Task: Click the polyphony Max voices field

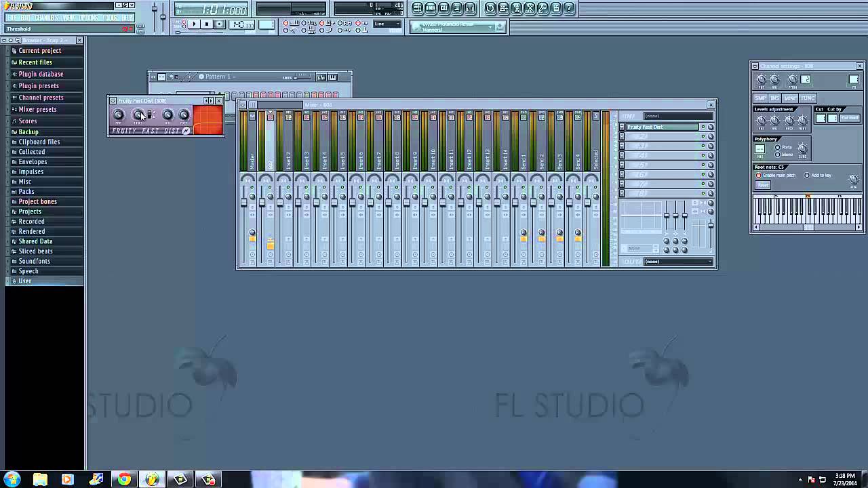Action: tap(760, 149)
